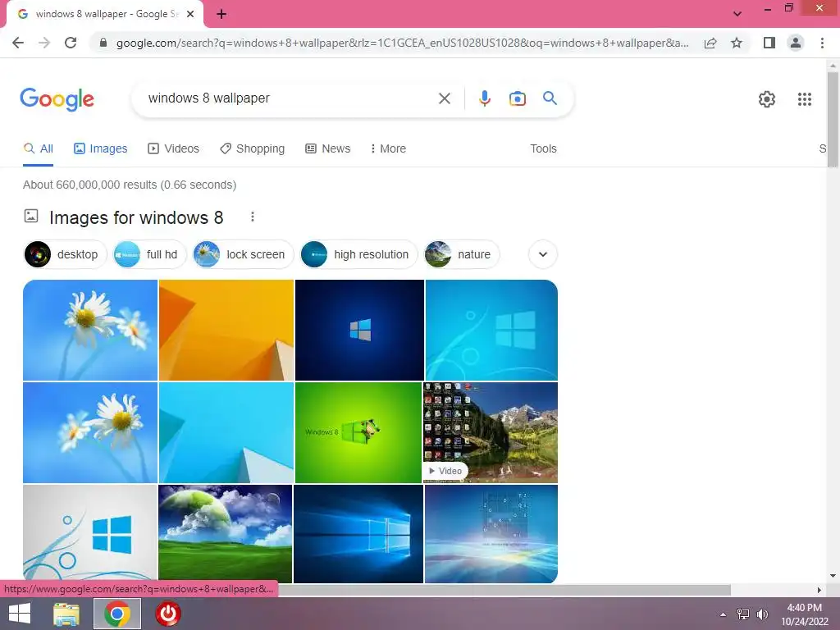Open Images for windows 8 heading
Screen dimensions: 840x630
pos(136,218)
